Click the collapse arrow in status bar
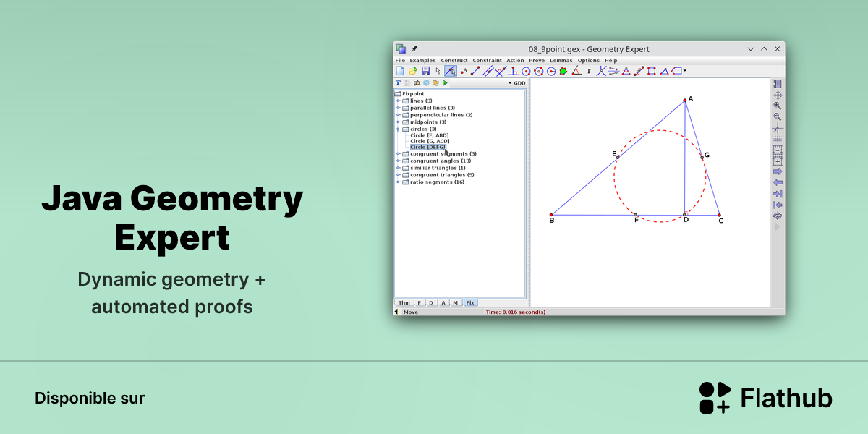 [x=396, y=312]
